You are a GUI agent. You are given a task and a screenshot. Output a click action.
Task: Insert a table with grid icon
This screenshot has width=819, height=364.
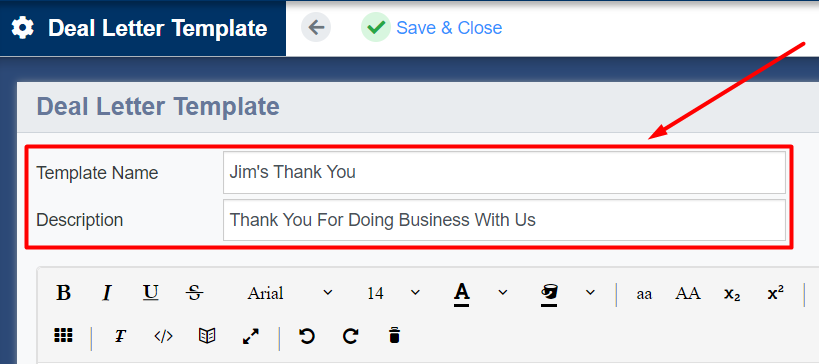63,336
